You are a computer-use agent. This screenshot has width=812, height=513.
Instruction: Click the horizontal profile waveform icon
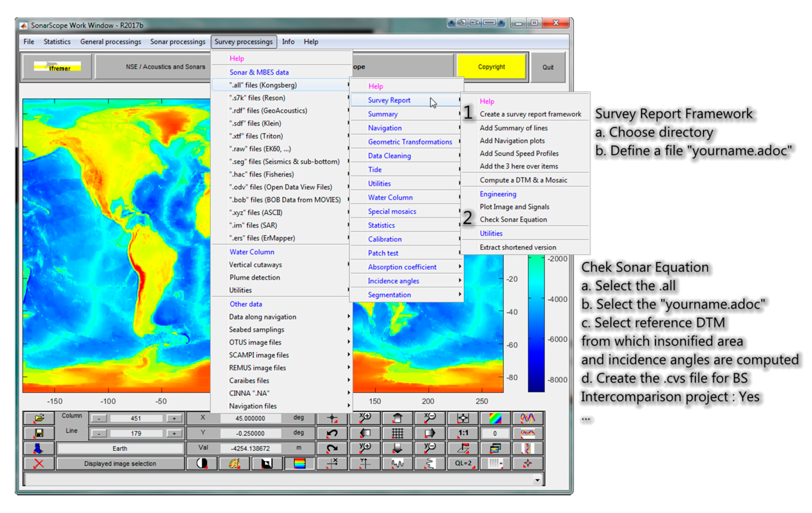tap(528, 433)
